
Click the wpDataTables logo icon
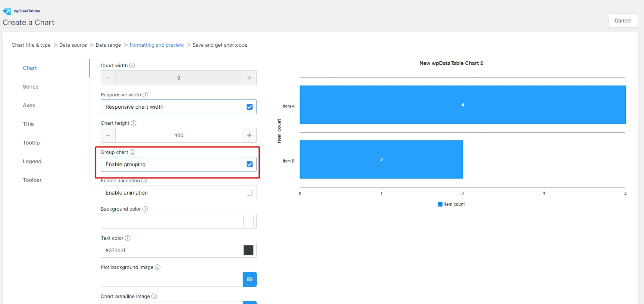click(7, 11)
